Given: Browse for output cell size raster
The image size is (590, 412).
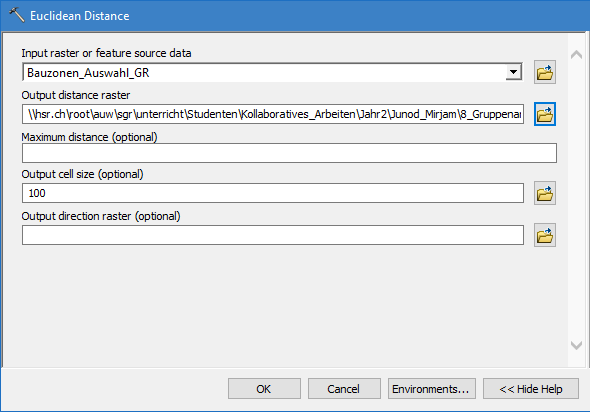Looking at the screenshot, I should (544, 193).
